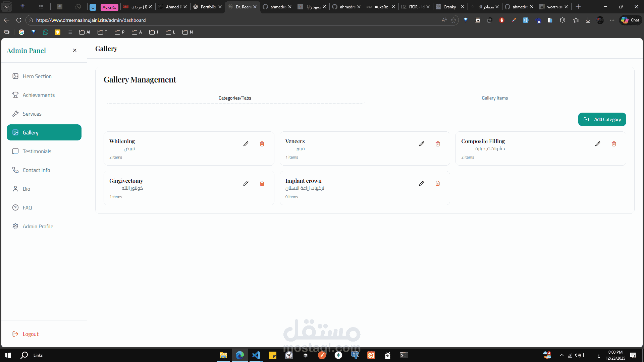The height and width of the screenshot is (362, 644).
Task: Edit the Composite Filling category pencil icon
Action: [x=598, y=144]
